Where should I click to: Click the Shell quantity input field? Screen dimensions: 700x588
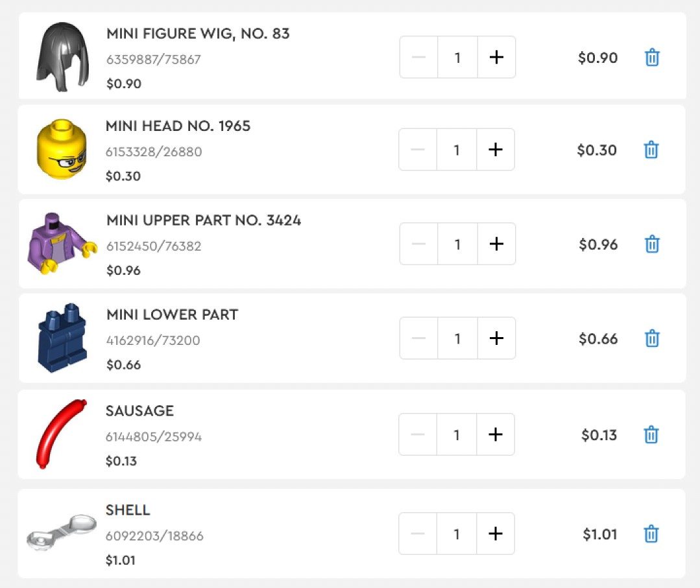point(456,534)
